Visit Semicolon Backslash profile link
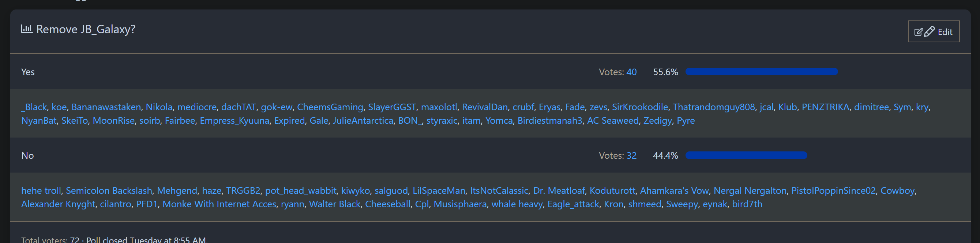This screenshot has width=980, height=243. tap(109, 190)
